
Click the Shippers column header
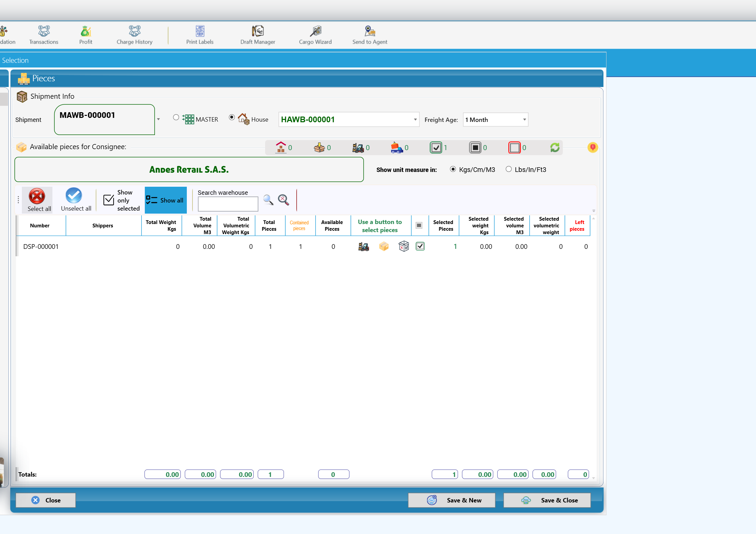pyautogui.click(x=103, y=226)
